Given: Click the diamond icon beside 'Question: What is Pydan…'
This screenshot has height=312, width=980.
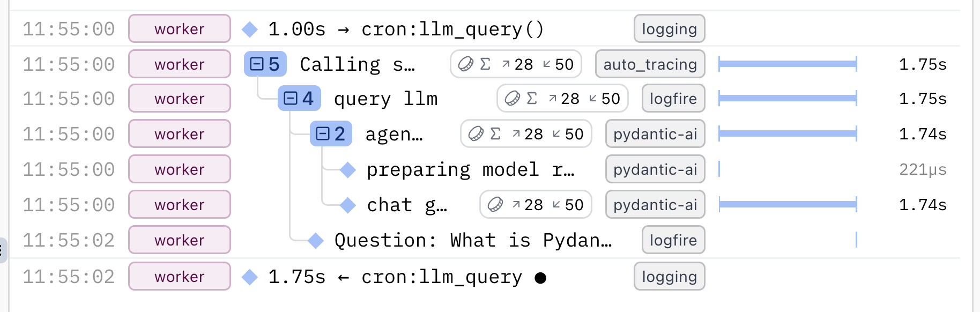Looking at the screenshot, I should [x=316, y=241].
